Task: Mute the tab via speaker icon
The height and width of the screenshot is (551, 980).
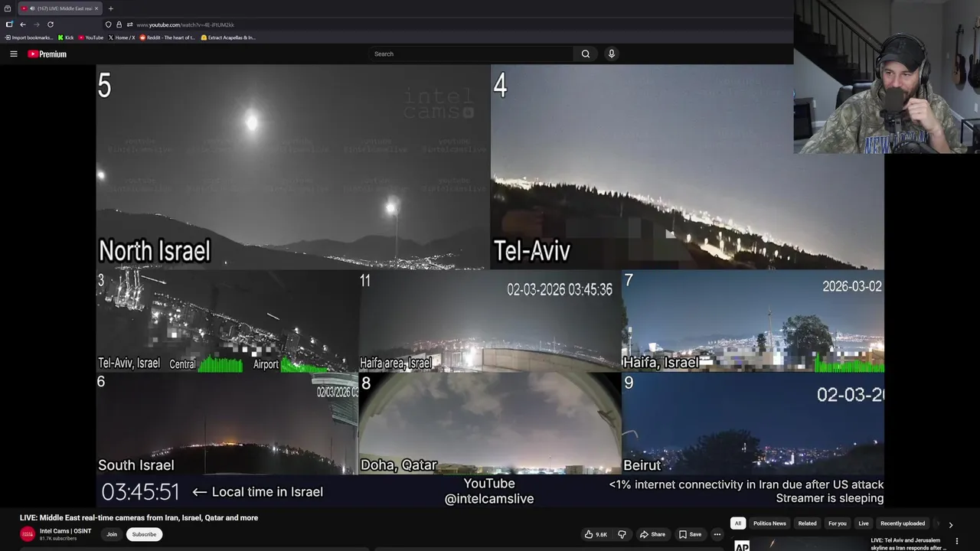Action: (32, 8)
